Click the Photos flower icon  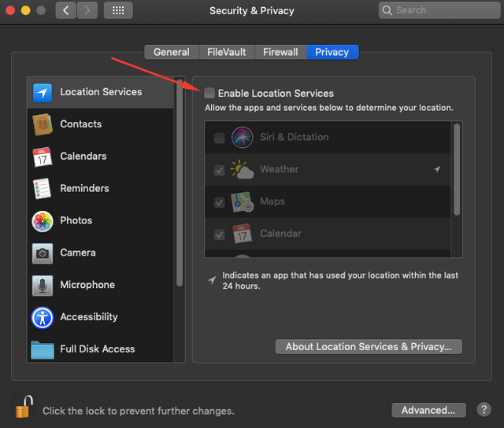[x=43, y=221]
